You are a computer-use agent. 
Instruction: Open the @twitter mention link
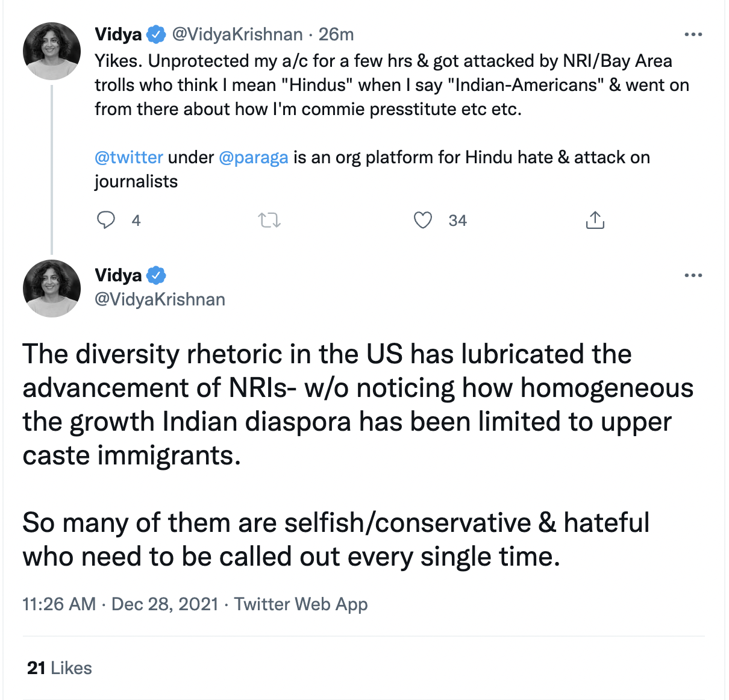(129, 157)
